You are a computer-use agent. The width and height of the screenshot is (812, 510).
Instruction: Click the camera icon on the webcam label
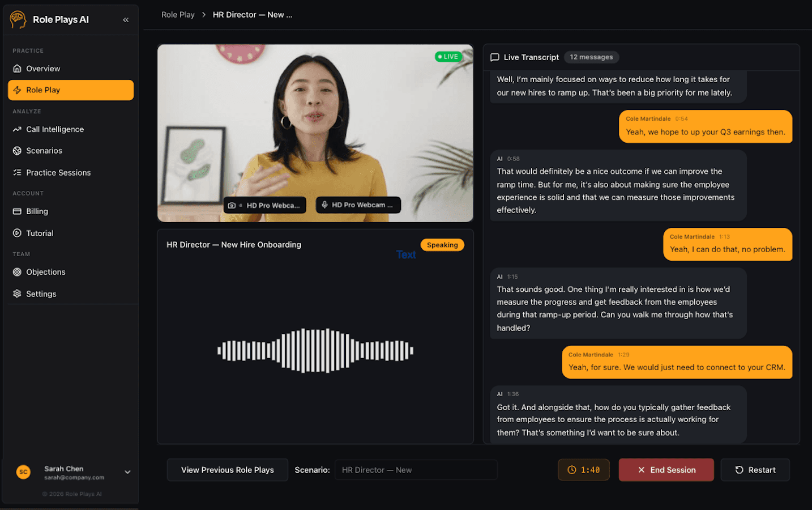click(x=232, y=205)
